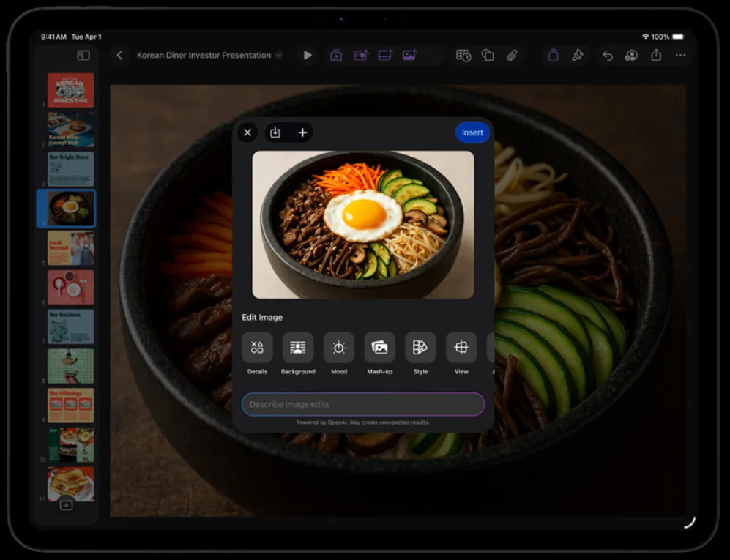Select the Apple Pencil markup tool icon
Image resolution: width=730 pixels, height=560 pixels.
[x=577, y=55]
